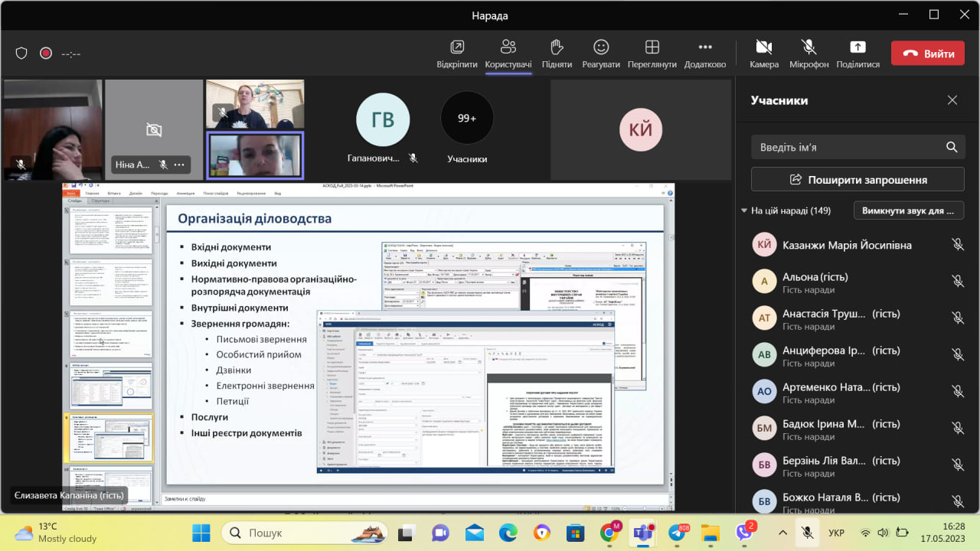The height and width of the screenshot is (551, 980).
Task: Open the Переглянути view layout icon
Action: pyautogui.click(x=652, y=47)
